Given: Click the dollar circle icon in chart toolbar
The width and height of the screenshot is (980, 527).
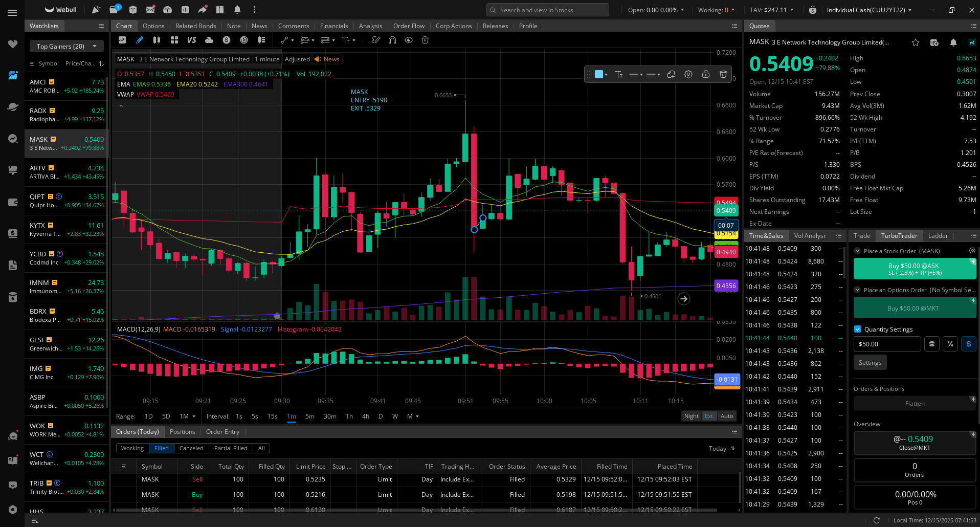Looking at the screenshot, I should point(227,40).
